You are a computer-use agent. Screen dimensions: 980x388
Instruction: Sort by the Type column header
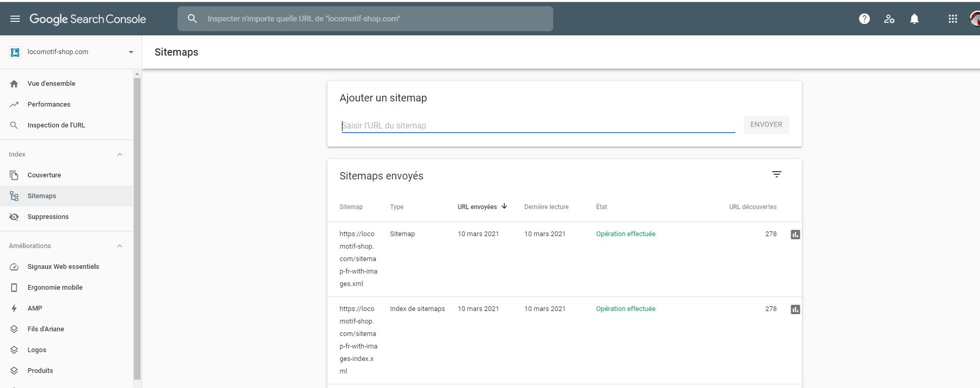tap(397, 207)
